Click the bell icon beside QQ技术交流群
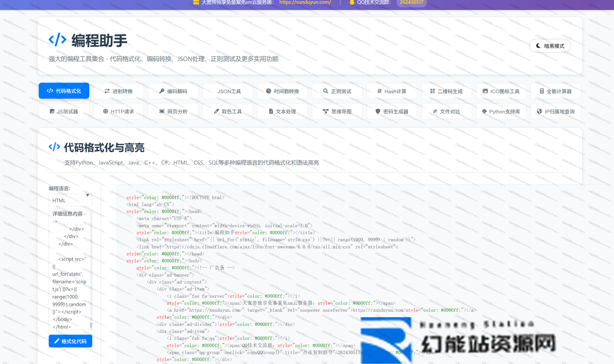The width and height of the screenshot is (614, 364). point(352,2)
